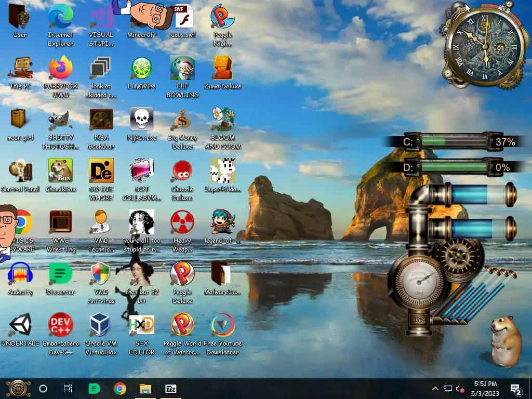The image size is (532, 399).
Task: Open the VISUAL STUPI... shortcut
Action: point(101,16)
